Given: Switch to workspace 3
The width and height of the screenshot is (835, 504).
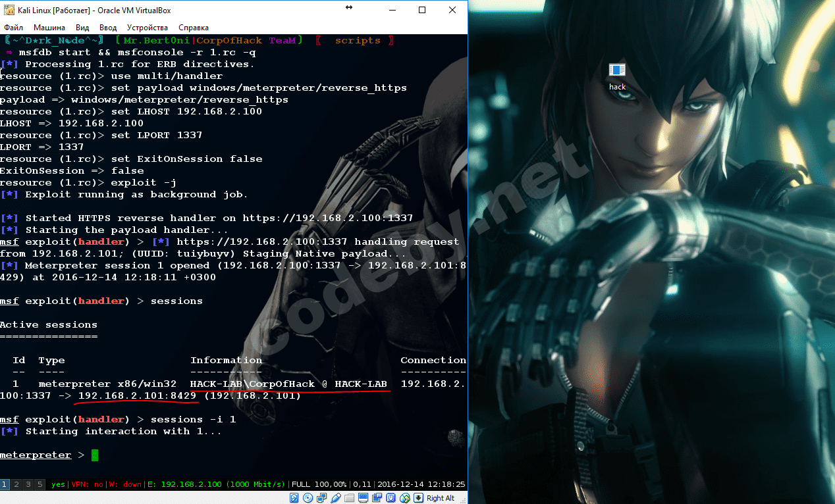Looking at the screenshot, I should coord(28,484).
